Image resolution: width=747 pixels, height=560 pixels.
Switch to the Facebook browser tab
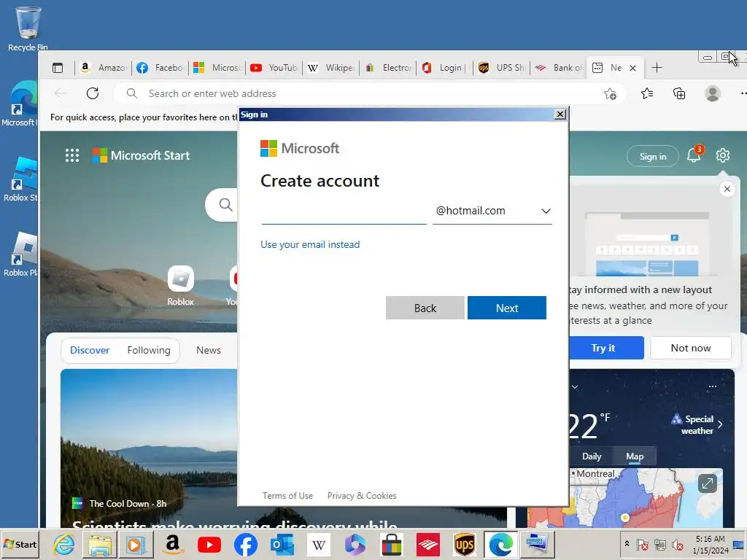point(160,68)
